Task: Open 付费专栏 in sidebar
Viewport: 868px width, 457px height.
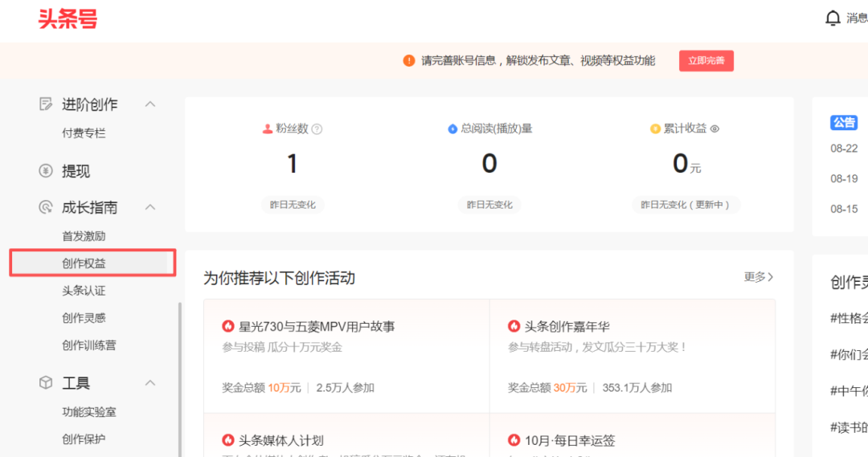Action: click(x=84, y=133)
